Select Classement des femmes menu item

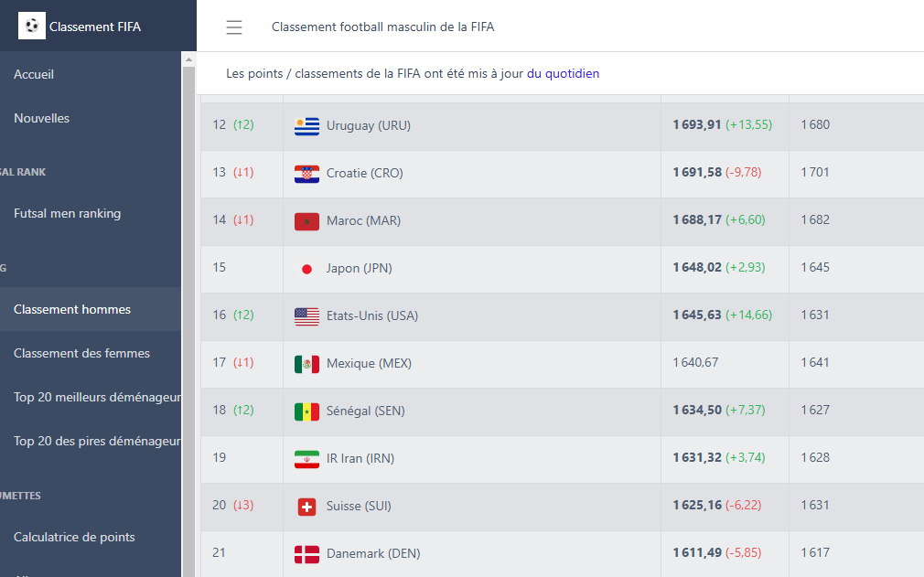(81, 353)
